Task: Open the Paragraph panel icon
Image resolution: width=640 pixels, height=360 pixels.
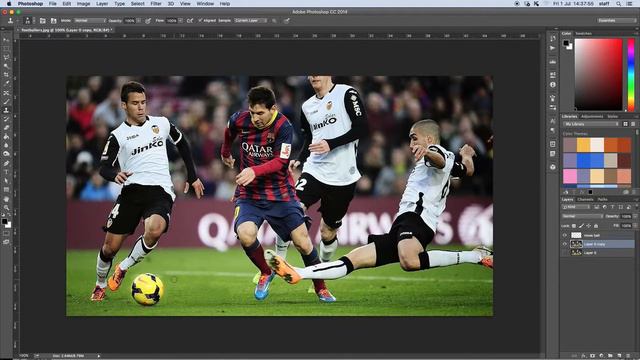Action: [553, 131]
